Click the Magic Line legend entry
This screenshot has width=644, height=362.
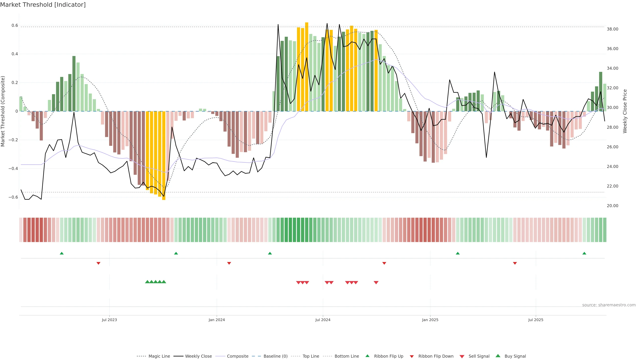pos(159,356)
